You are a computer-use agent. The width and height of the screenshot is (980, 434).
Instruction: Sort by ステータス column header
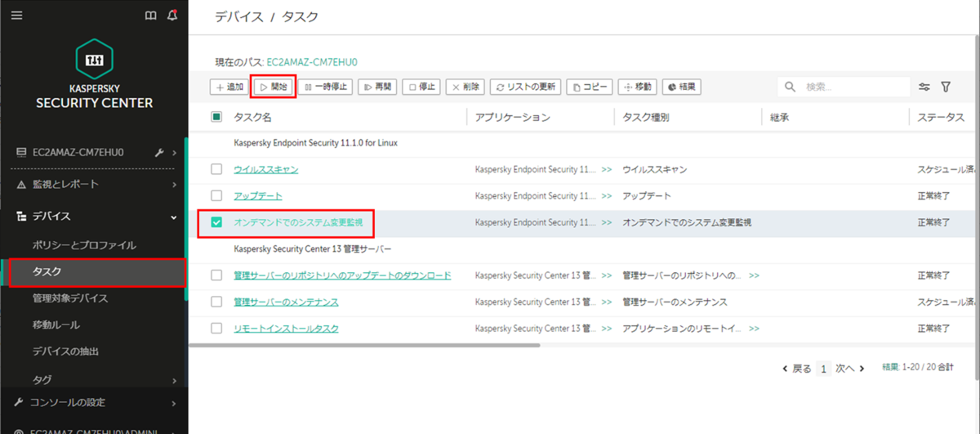click(940, 118)
